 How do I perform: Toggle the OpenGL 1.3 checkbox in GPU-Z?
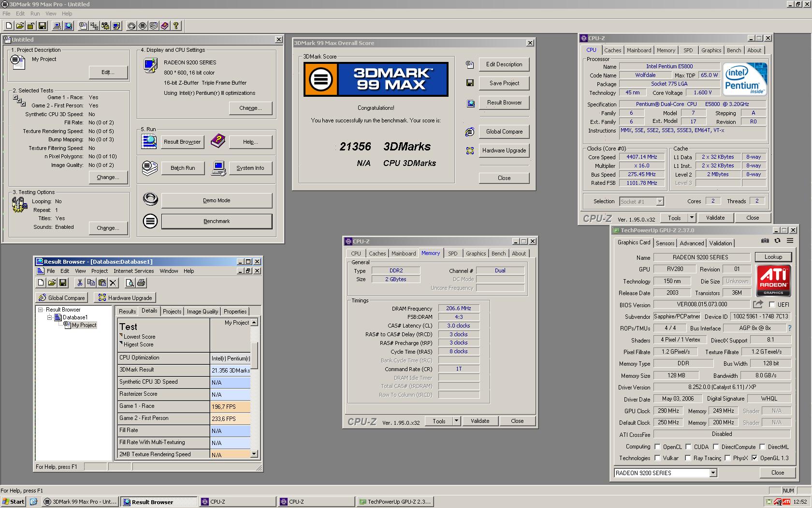754,458
